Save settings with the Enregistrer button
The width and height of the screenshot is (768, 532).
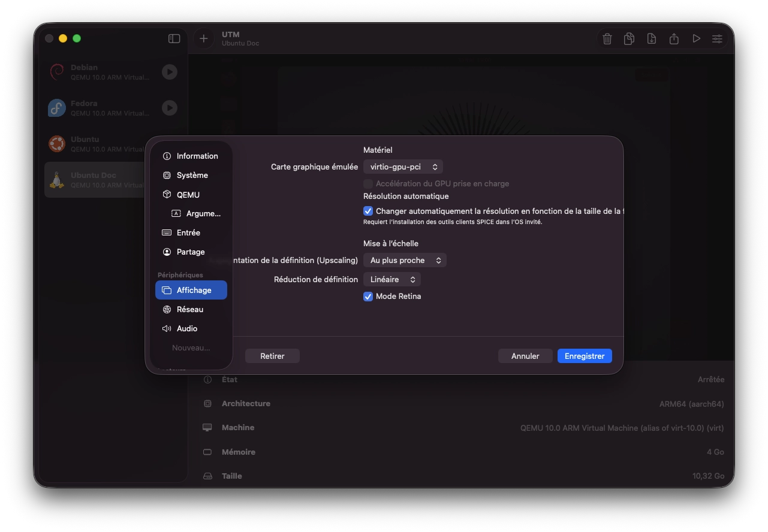tap(585, 356)
